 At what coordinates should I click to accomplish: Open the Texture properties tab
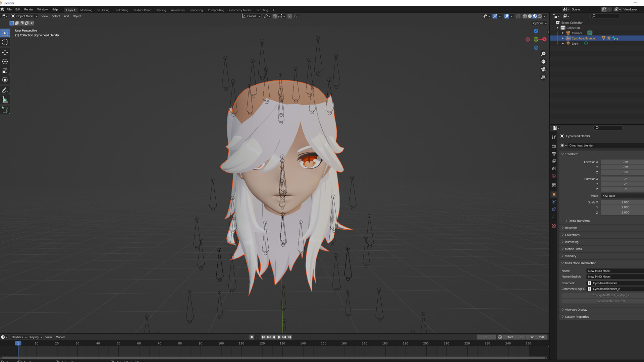pos(554,226)
